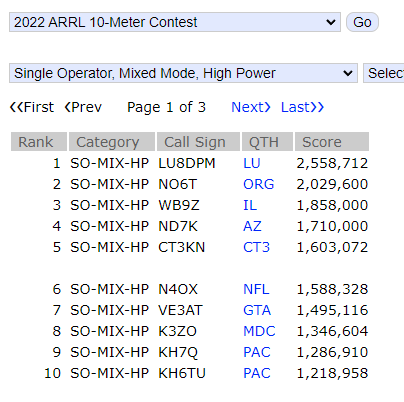
Task: Click score 1,710,000
Action: click(x=332, y=226)
